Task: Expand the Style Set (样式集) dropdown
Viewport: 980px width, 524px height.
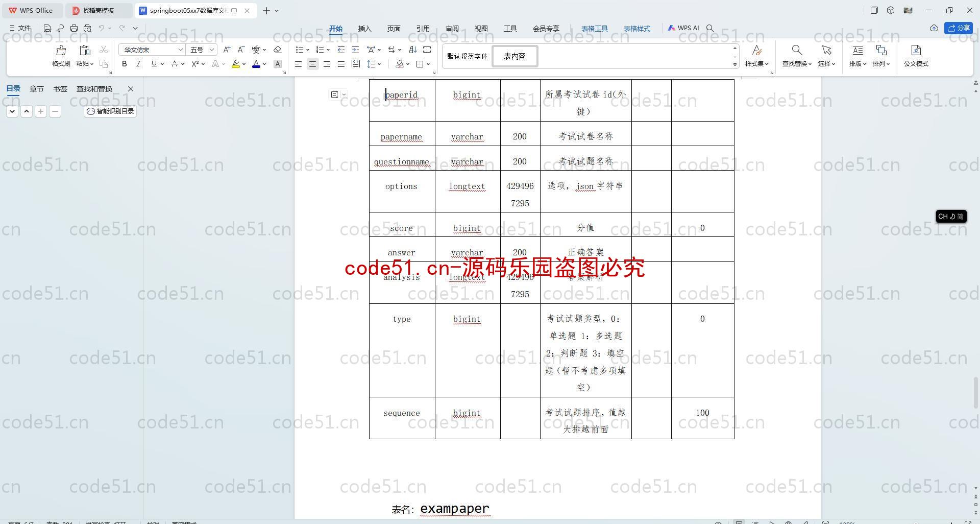Action: pos(756,64)
